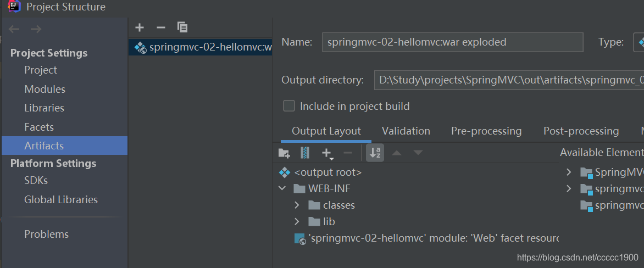Switch to Validation tab
Viewport: 644px width, 268px height.
click(406, 131)
